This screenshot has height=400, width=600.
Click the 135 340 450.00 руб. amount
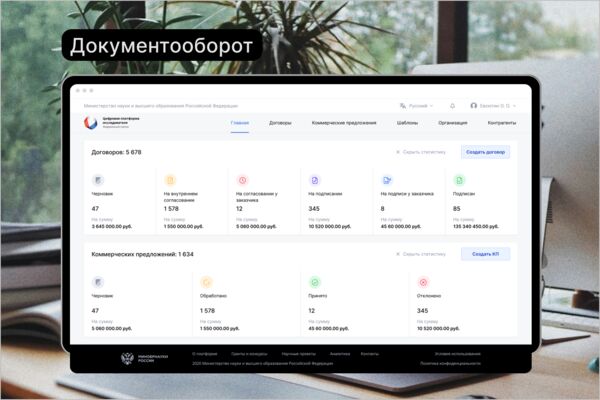point(476,226)
